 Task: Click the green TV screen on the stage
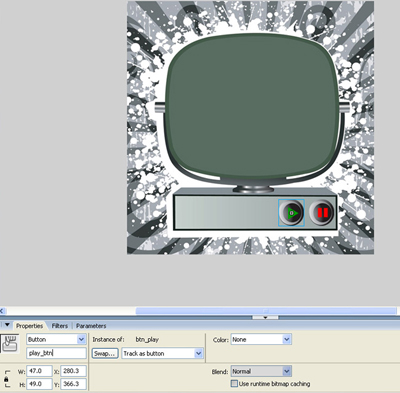click(x=252, y=107)
